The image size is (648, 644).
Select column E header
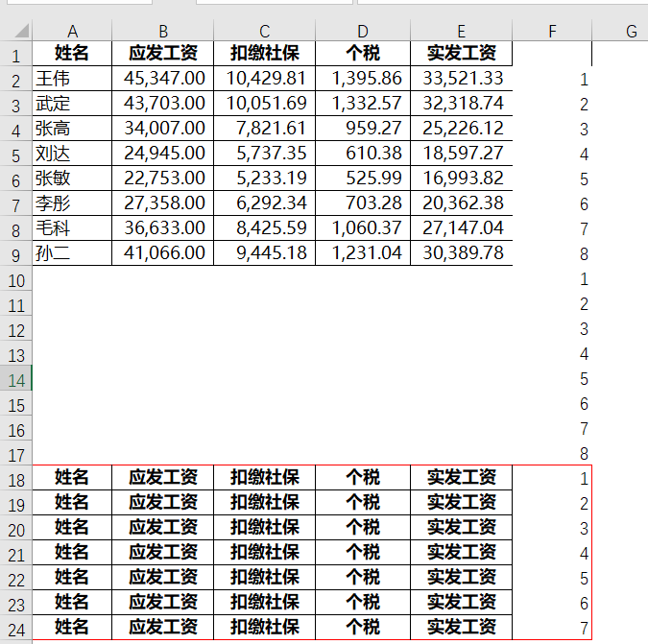(x=461, y=31)
